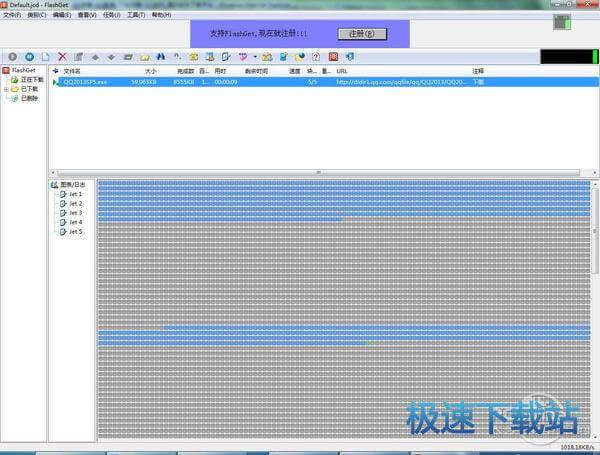The image size is (600, 455).
Task: Open dropdown arrow beside purple toolbar icon
Action: [255, 57]
